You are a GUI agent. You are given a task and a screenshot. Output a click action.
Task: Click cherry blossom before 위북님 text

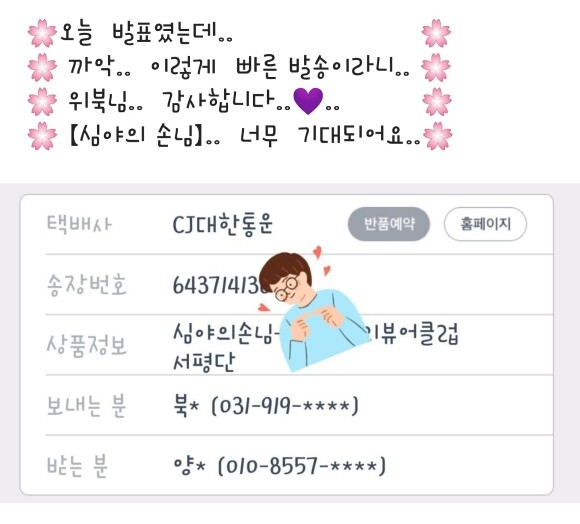tap(42, 101)
